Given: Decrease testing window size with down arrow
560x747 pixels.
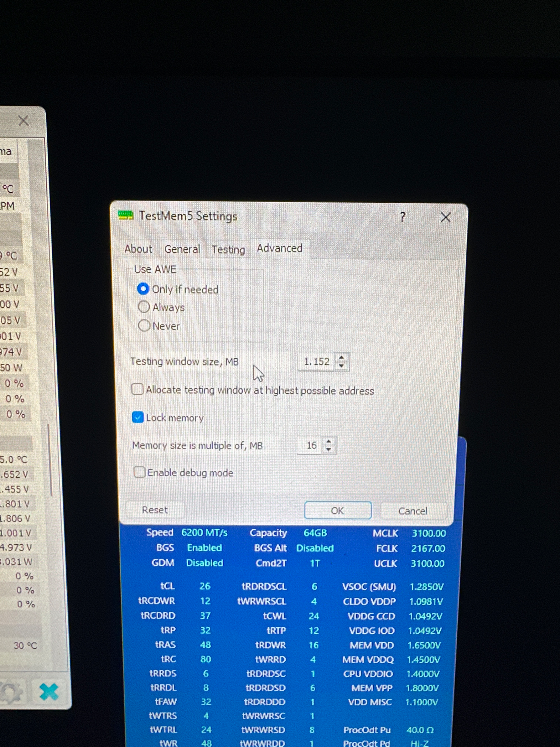Looking at the screenshot, I should click(x=342, y=366).
